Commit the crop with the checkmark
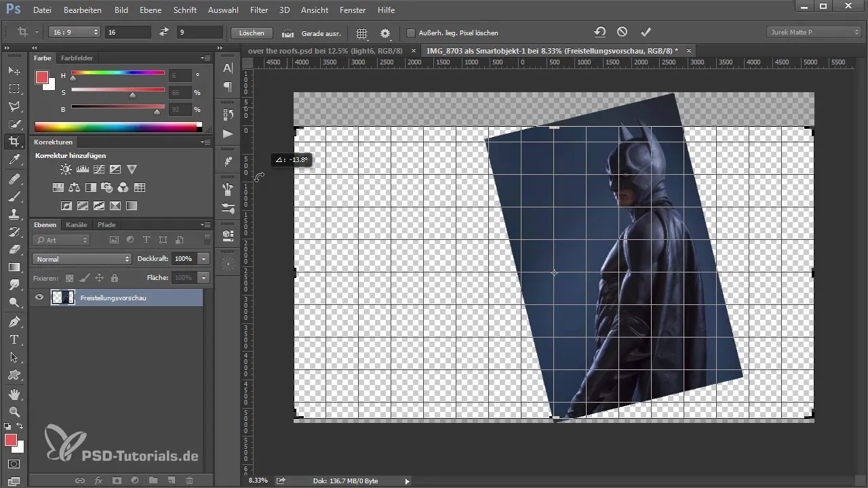The width and height of the screenshot is (868, 488). pos(646,32)
